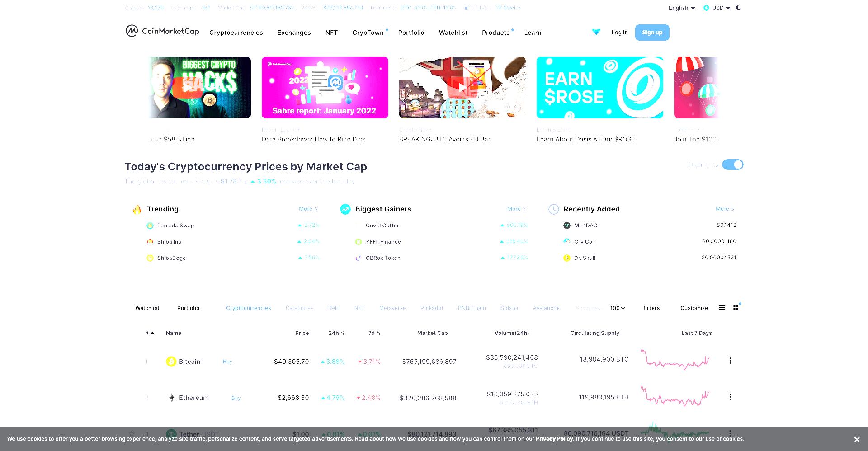868x451 pixels.
Task: Close the cookie notice banner
Action: (x=857, y=440)
